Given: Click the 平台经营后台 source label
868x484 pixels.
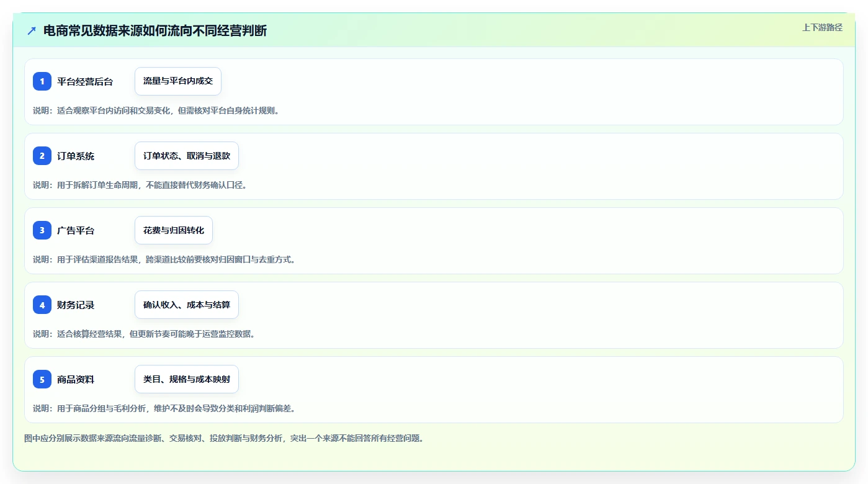Looking at the screenshot, I should [85, 81].
